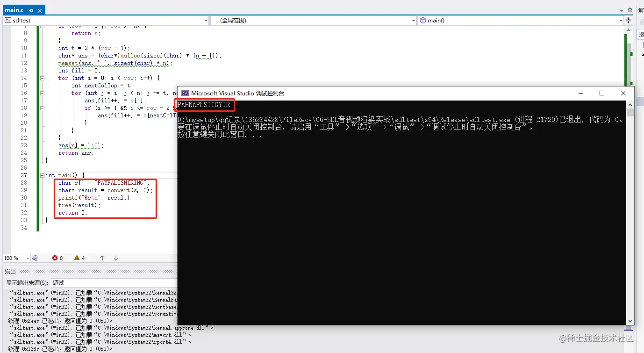The image size is (644, 353).
Task: Go to previous issue with up arrow
Action: [102, 258]
